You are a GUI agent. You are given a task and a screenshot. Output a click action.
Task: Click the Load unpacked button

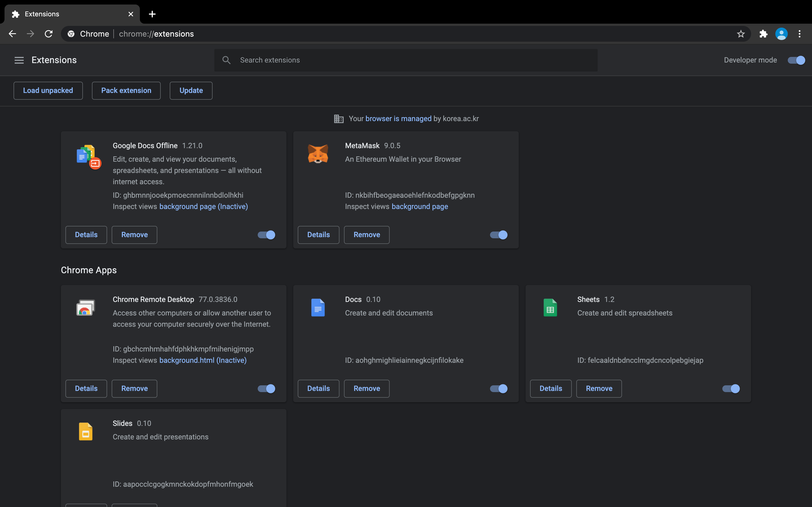coord(48,90)
